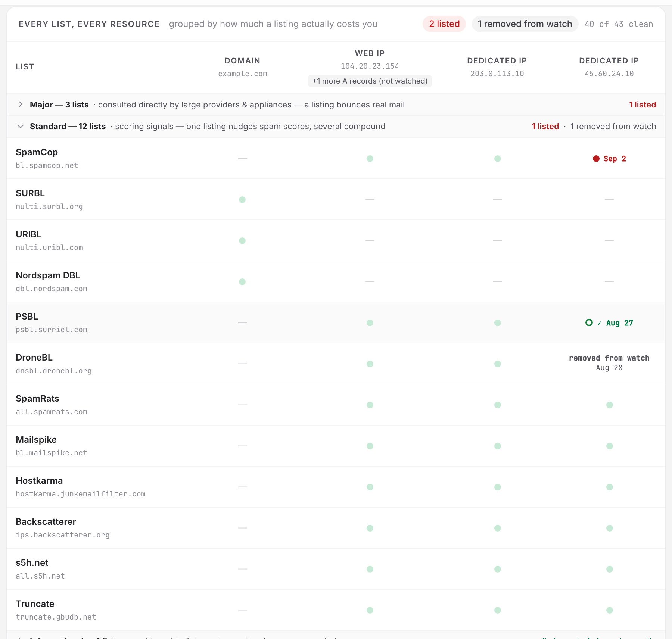Click the Domain column header example.com
This screenshot has height=639, width=672.
tap(243, 67)
